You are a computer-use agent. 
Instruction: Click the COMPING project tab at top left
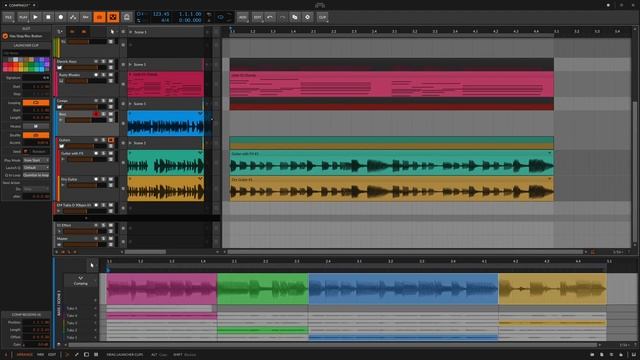[x=19, y=5]
